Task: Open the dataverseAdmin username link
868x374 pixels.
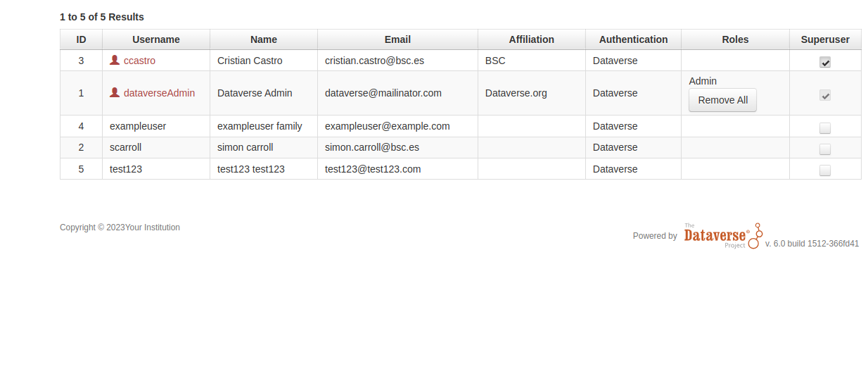Action: point(159,93)
